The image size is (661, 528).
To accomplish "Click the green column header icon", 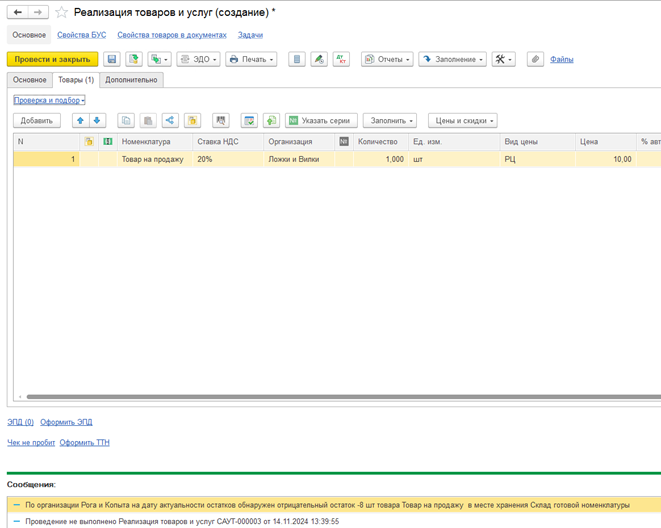I will 108,142.
